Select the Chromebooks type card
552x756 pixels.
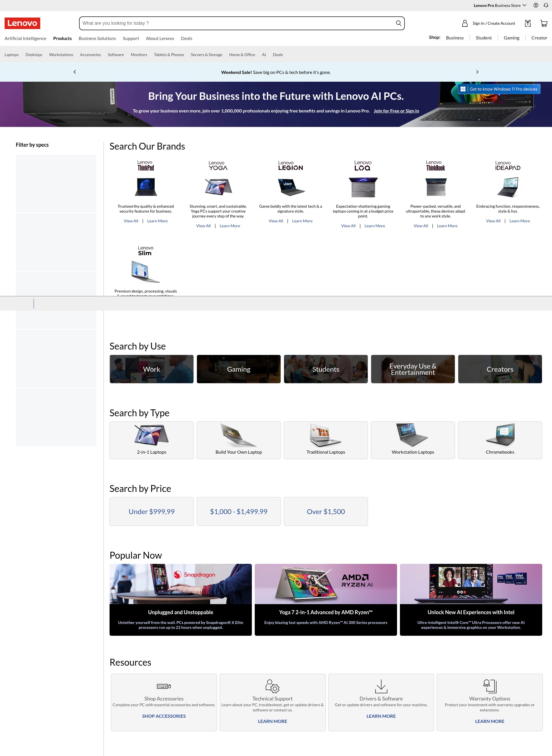point(500,440)
